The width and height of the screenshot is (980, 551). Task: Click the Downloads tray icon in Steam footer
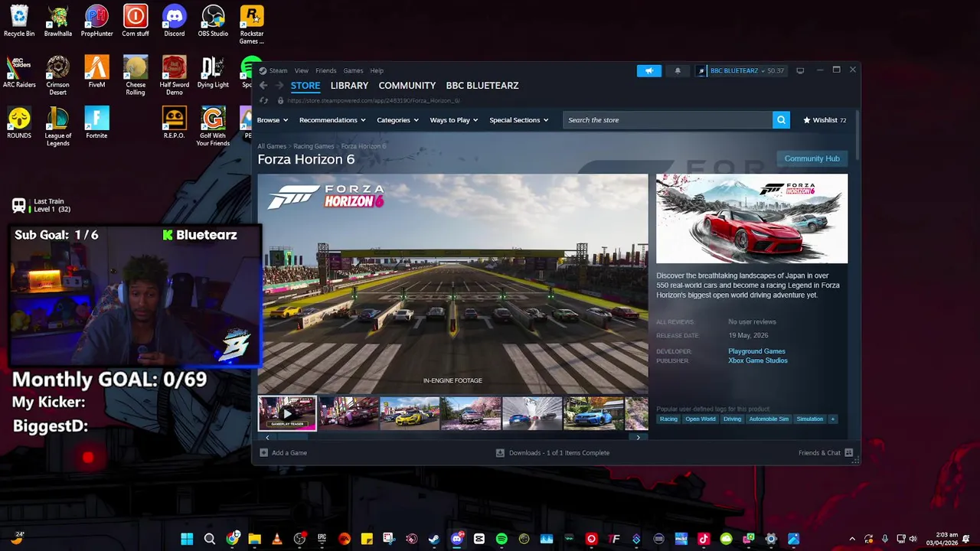pyautogui.click(x=500, y=453)
